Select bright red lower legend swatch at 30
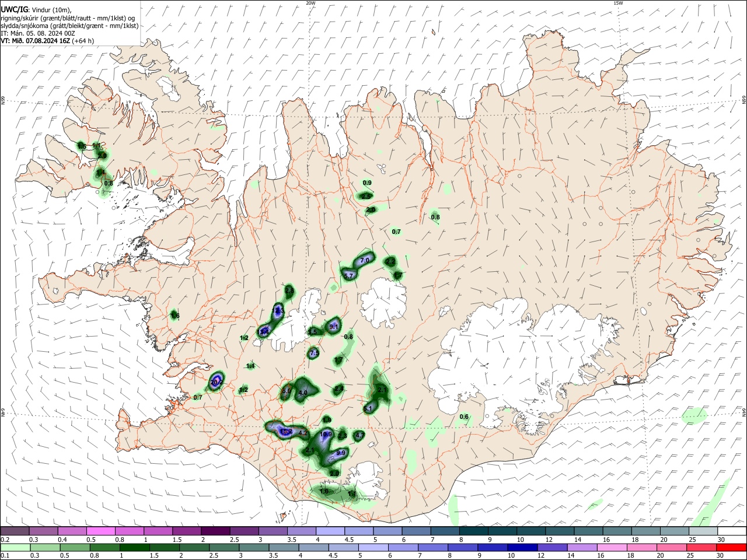The width and height of the screenshot is (747, 560). point(732,547)
